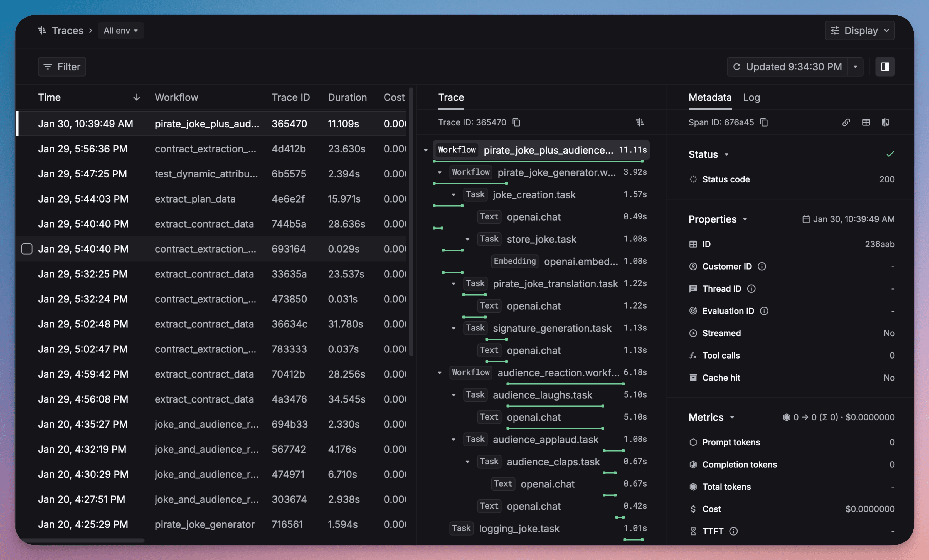Open the refresh interval dropdown arrow
This screenshot has height=560, width=929.
(855, 67)
